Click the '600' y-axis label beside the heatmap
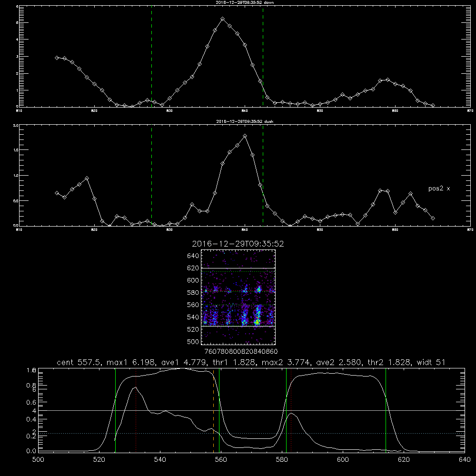The width and height of the screenshot is (476, 476). 193,280
